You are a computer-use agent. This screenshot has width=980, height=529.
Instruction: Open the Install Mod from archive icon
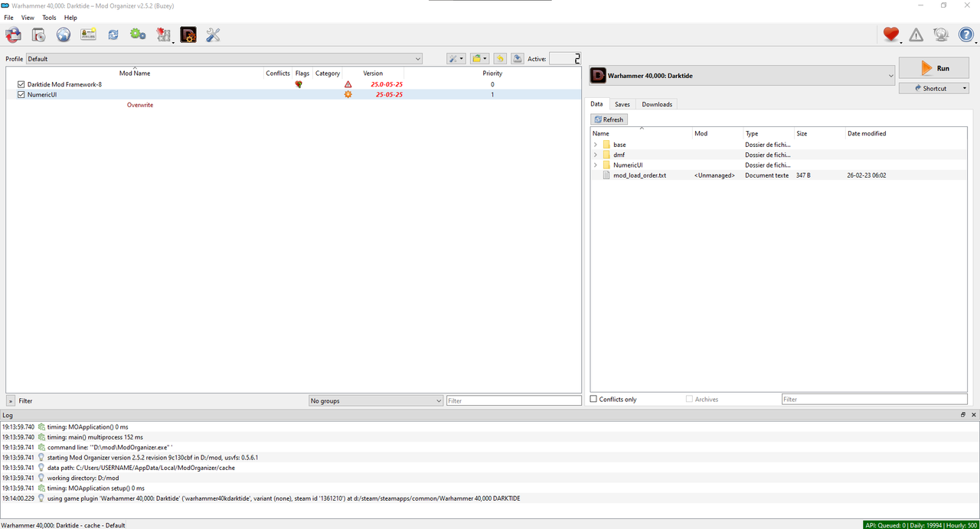point(38,34)
